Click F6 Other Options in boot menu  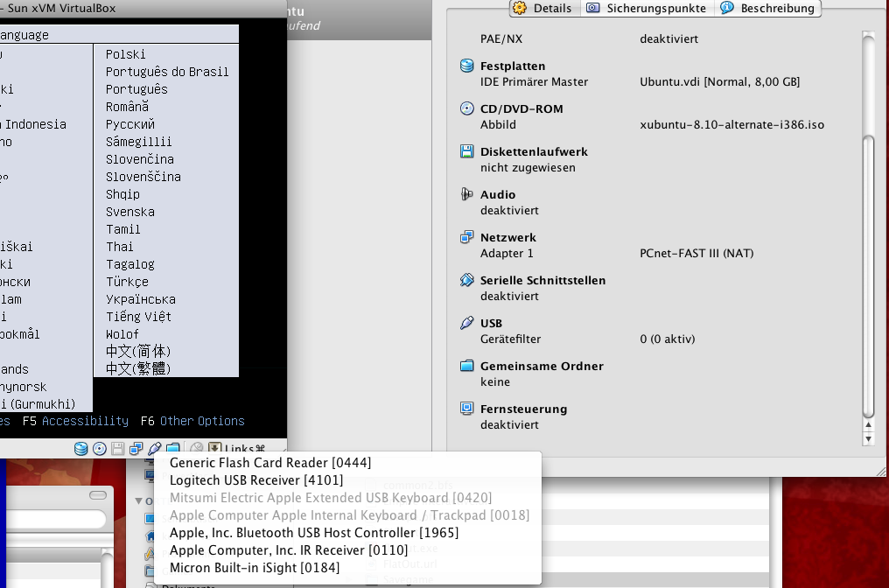[x=192, y=421]
